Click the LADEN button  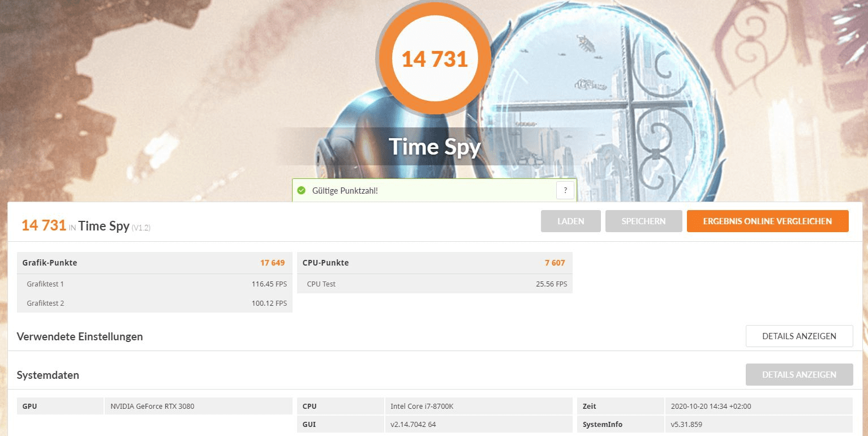[x=570, y=221]
